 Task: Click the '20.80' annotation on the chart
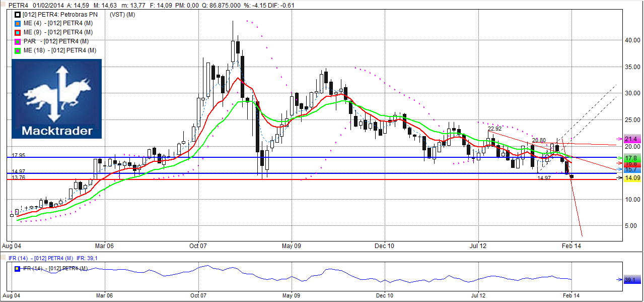(x=539, y=141)
